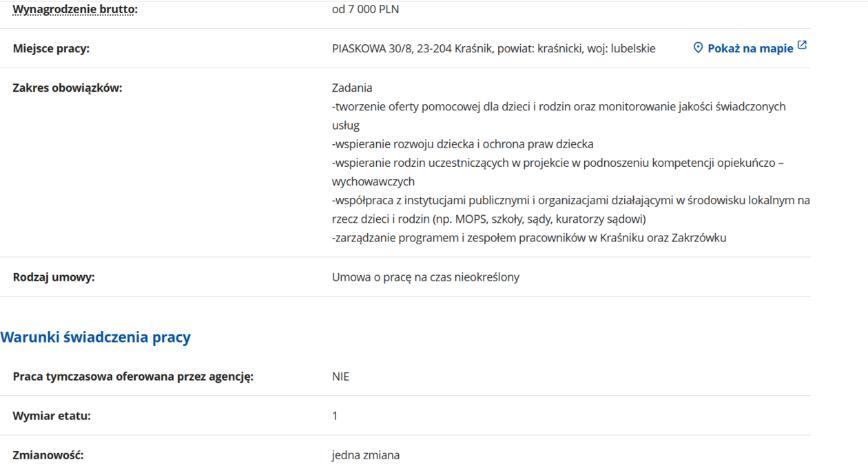Click the PIASKOWA 30/8 Kraśnik address text

493,49
